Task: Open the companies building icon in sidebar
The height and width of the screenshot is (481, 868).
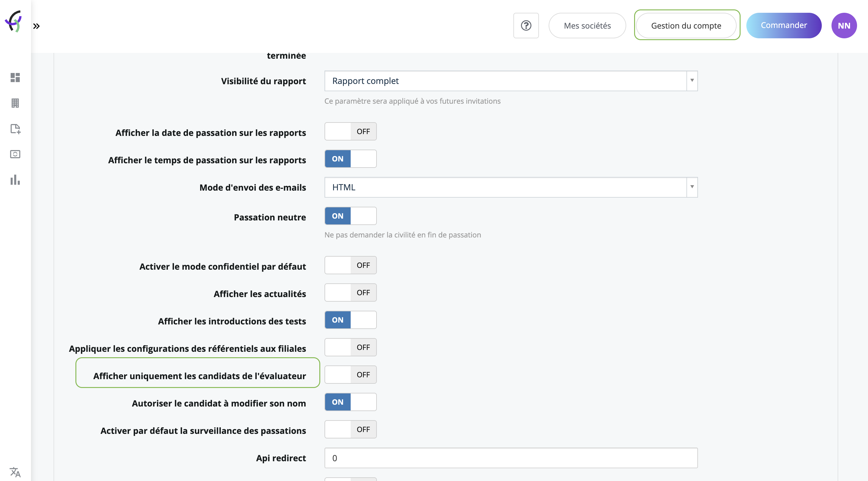Action: click(x=15, y=103)
